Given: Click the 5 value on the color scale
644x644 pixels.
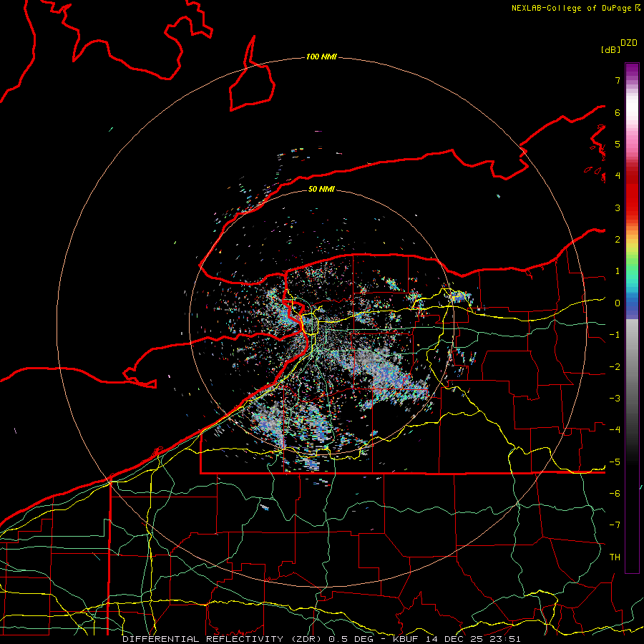Looking at the screenshot, I should click(618, 144).
